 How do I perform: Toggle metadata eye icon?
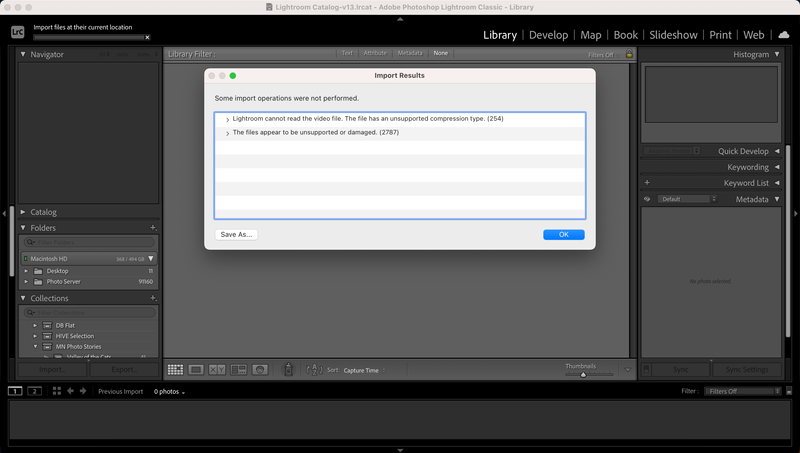(647, 199)
